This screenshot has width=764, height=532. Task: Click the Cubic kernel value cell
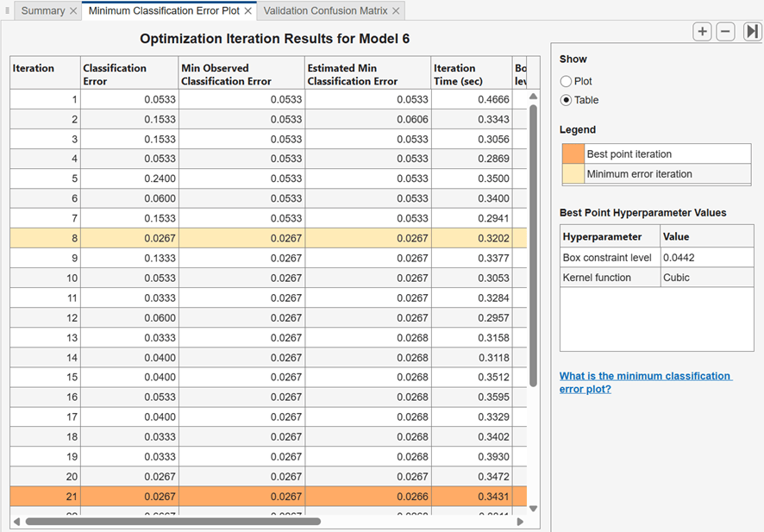(x=707, y=278)
